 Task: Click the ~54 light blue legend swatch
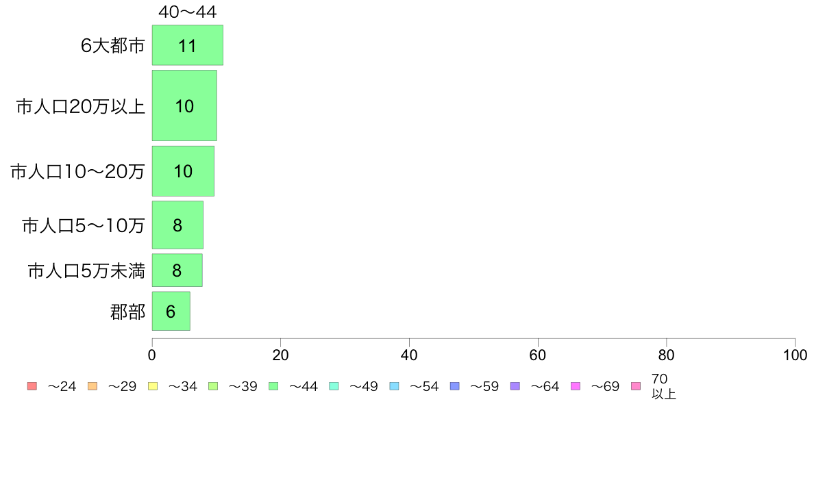(x=394, y=386)
